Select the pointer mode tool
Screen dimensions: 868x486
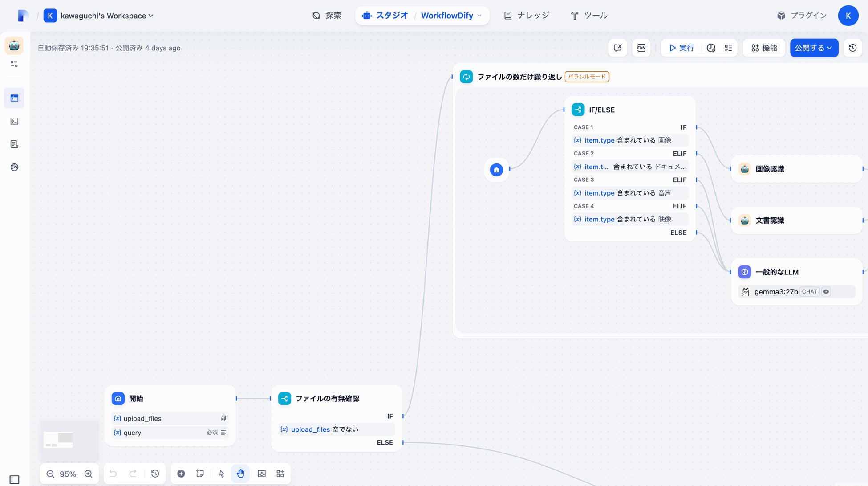click(222, 474)
